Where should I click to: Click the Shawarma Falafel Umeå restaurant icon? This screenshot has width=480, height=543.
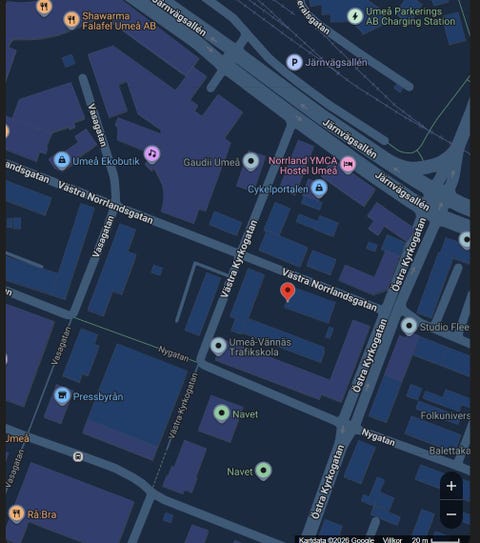coord(71,20)
